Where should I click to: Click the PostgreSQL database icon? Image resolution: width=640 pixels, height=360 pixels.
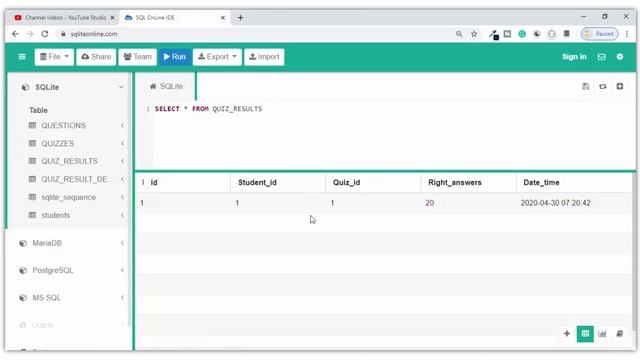coord(23,270)
